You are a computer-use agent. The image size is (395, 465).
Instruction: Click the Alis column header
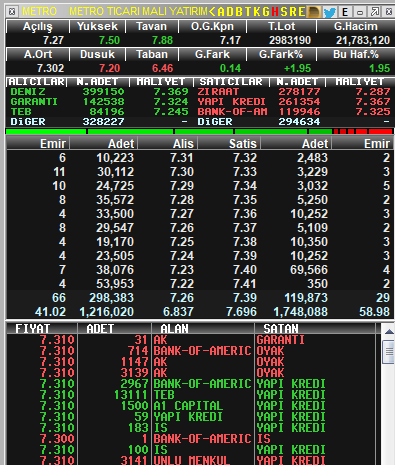point(168,144)
